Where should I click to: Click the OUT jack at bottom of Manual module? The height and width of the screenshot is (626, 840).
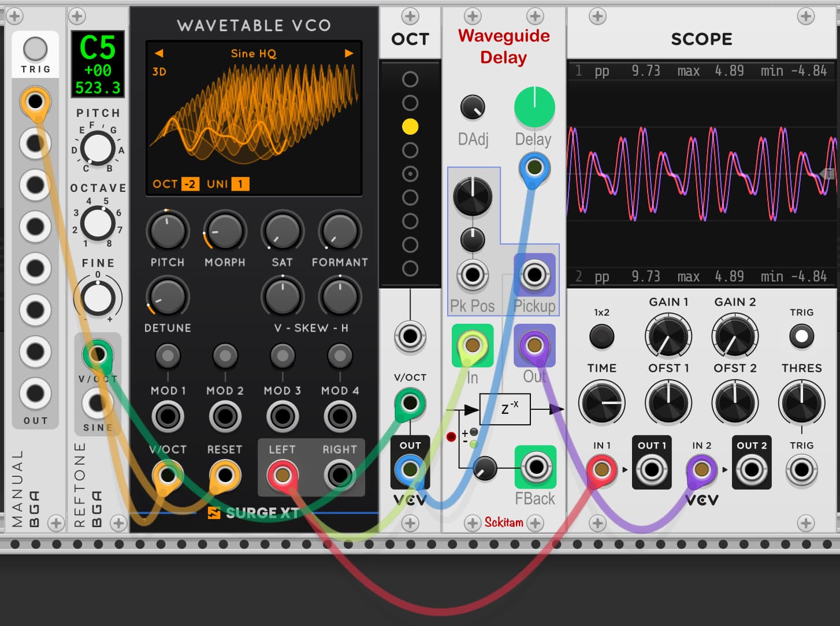point(35,394)
